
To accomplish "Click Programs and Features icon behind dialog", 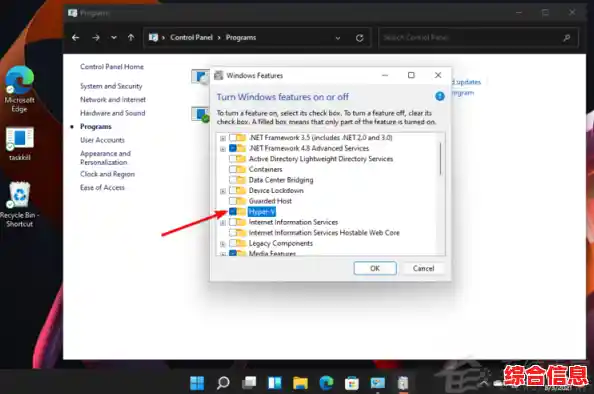I will point(200,77).
